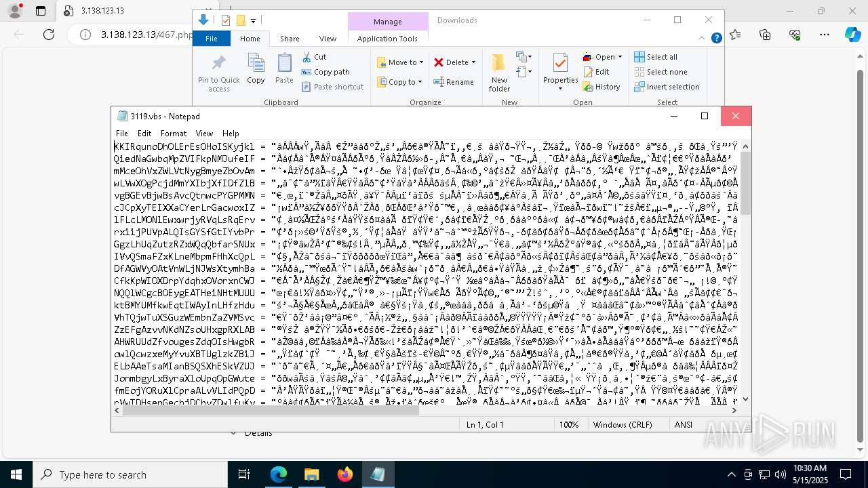This screenshot has height=488, width=868.
Task: Expand the Delete dropdown arrow
Action: coord(473,62)
